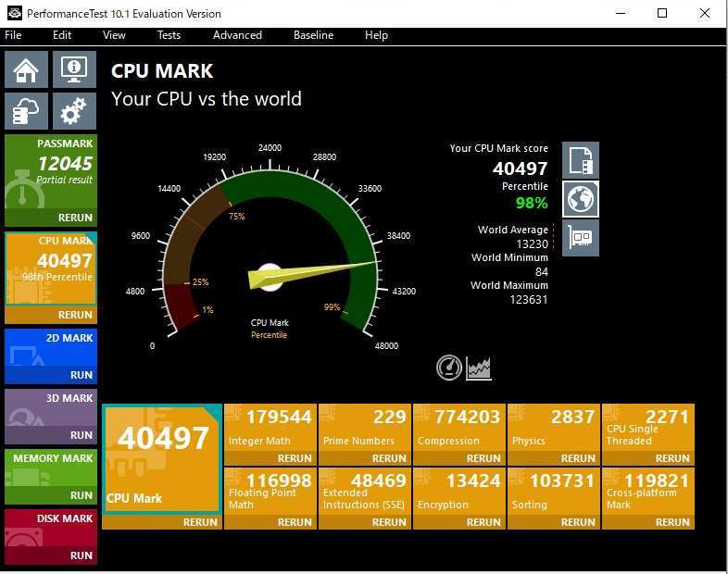Screen dimensions: 728x574
Task: Select the Prime Numbers 229 tile
Action: coord(365,428)
